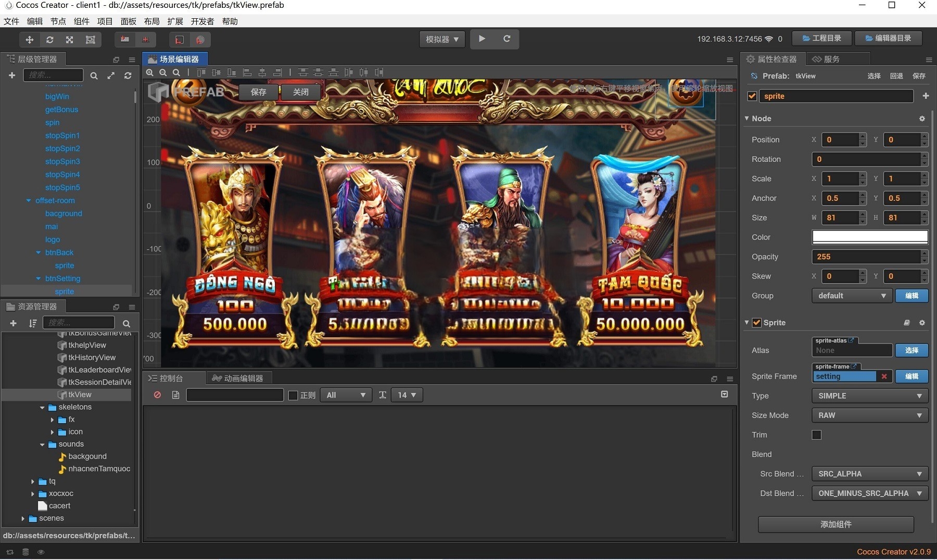Open the Group default dropdown
Image resolution: width=937 pixels, height=560 pixels.
[852, 296]
